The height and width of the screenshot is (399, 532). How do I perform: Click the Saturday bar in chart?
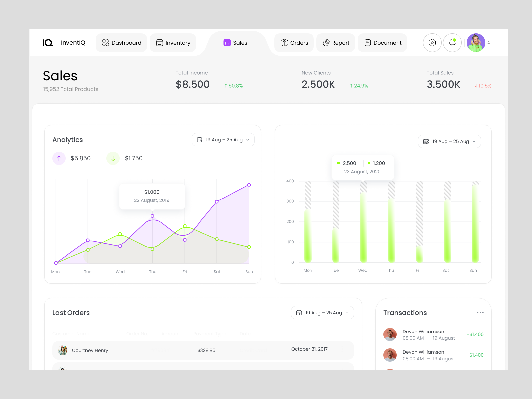[x=448, y=231]
